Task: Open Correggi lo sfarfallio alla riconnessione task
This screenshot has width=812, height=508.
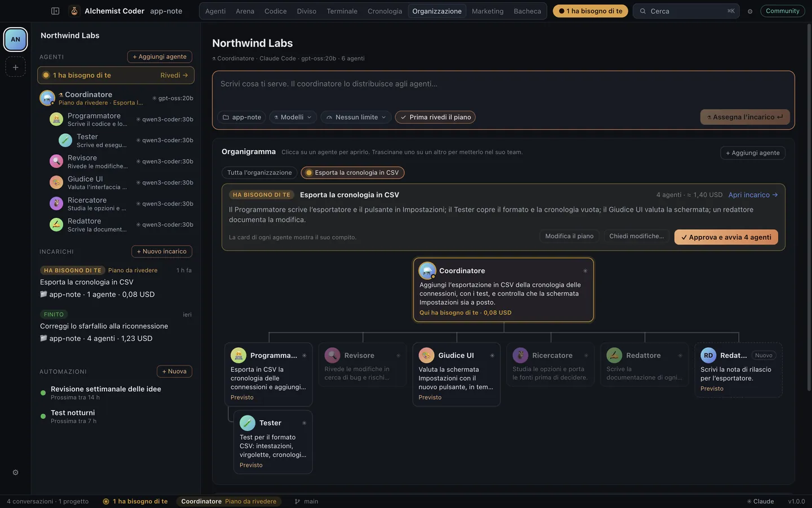Action: (x=116, y=326)
